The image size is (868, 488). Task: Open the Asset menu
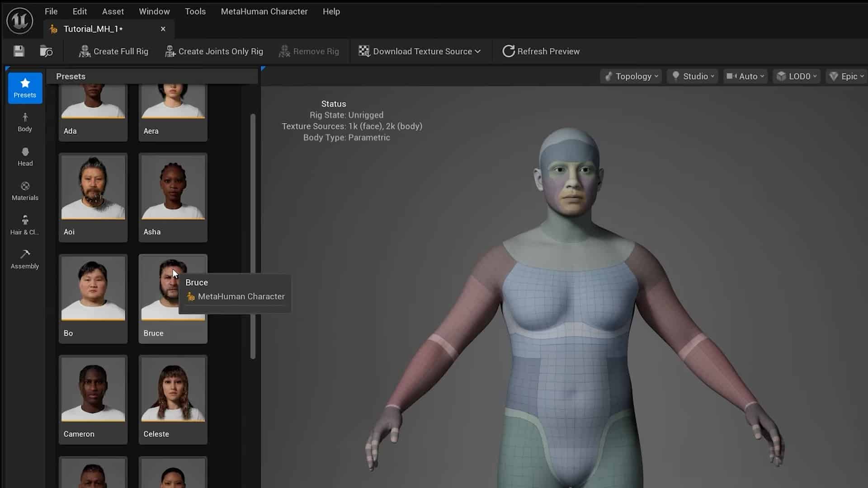[113, 11]
